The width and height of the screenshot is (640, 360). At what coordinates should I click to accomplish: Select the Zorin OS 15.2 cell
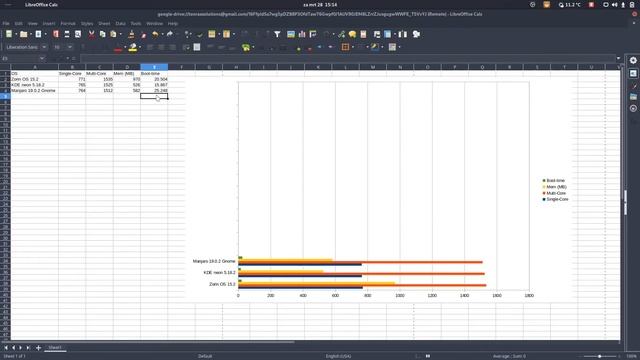tap(34, 79)
